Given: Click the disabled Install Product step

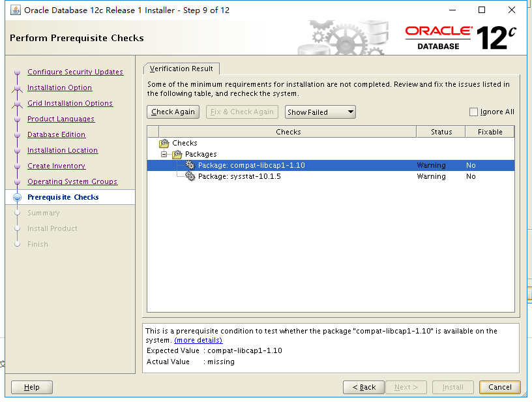Looking at the screenshot, I should pyautogui.click(x=52, y=228).
